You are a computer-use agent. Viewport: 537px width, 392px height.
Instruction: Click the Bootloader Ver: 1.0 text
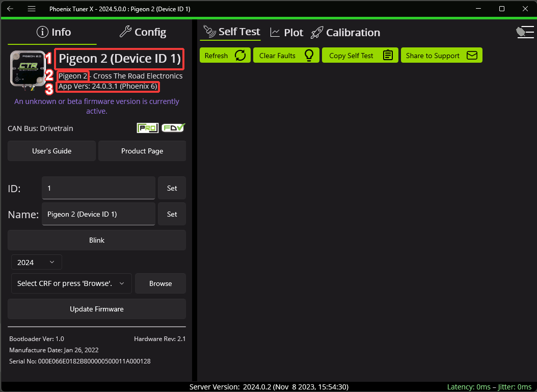pyautogui.click(x=37, y=339)
